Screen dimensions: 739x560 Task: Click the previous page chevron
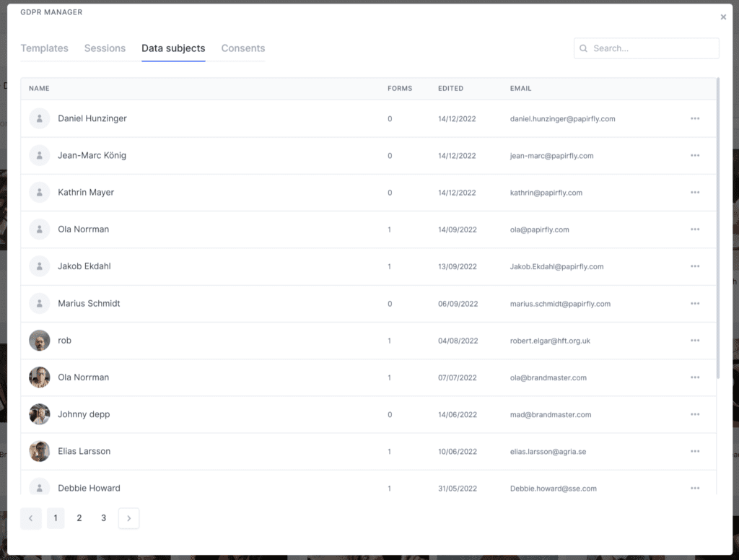pos(30,518)
